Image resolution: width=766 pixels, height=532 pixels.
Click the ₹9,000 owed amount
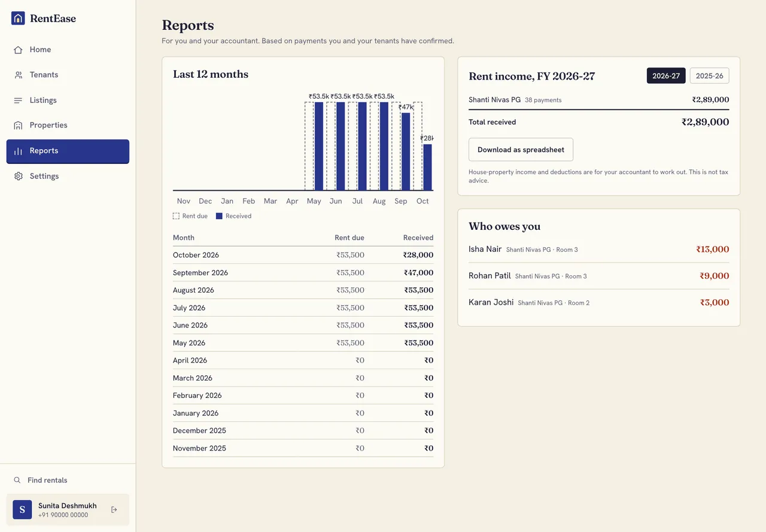coord(714,276)
